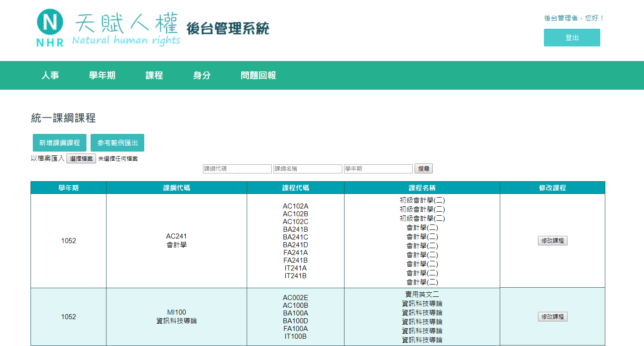This screenshot has width=644, height=346.
Task: Click the 未選擇任何檔案 file status text
Action: point(118,159)
